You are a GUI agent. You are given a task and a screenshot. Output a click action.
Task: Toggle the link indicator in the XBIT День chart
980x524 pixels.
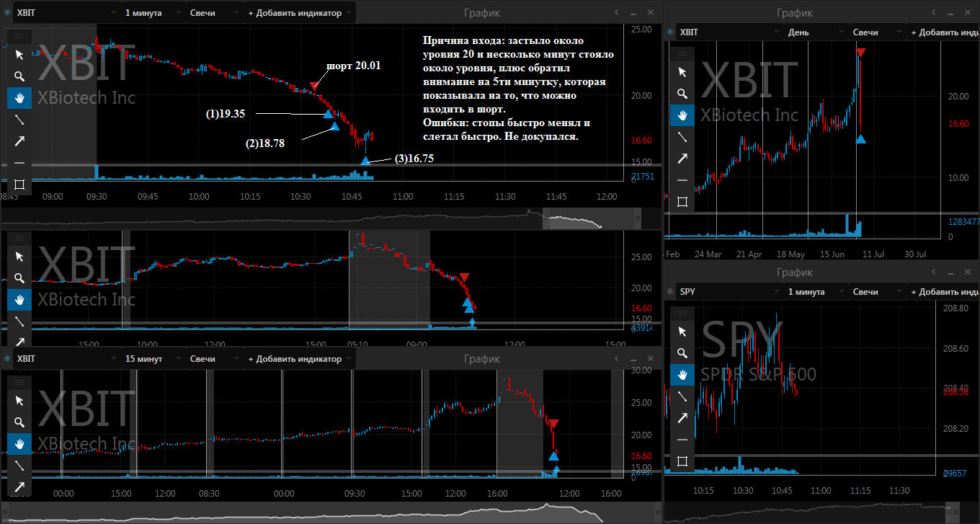(x=670, y=32)
